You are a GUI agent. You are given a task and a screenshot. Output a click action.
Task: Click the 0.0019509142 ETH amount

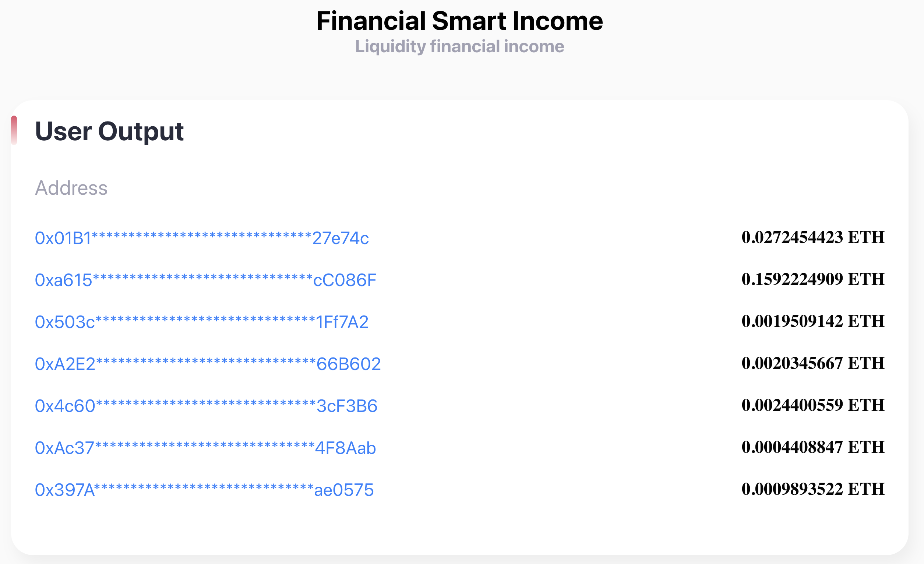[x=813, y=321]
